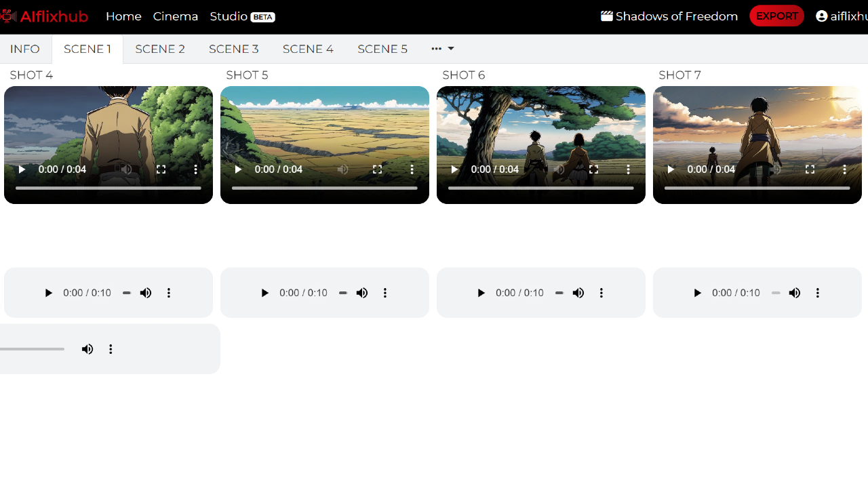The height and width of the screenshot is (488, 868).
Task: Open audio options menu under Shot 7
Action: [818, 293]
